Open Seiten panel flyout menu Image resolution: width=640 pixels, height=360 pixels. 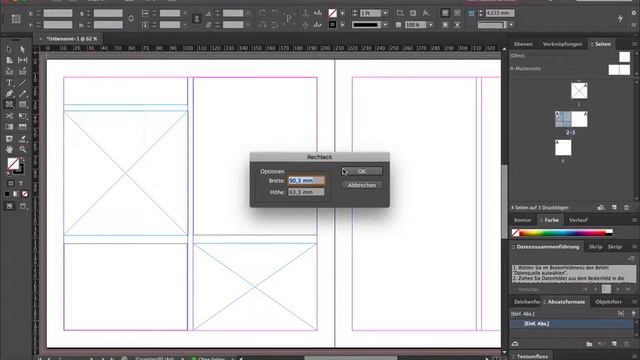634,44
